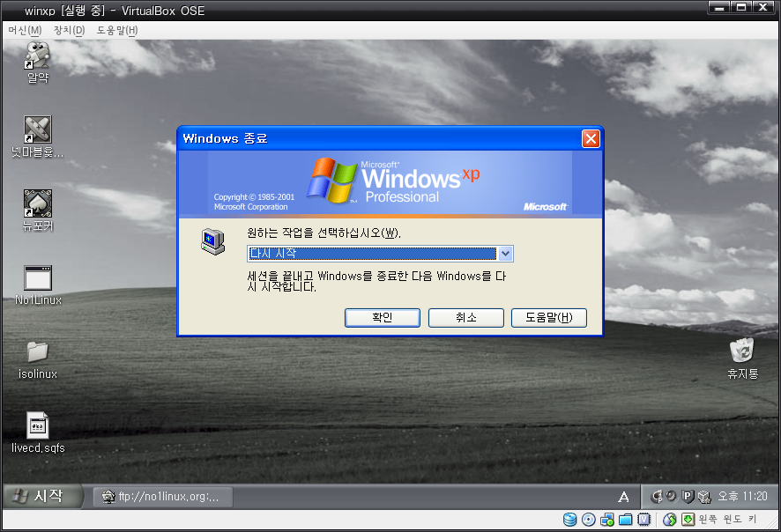Open the 도움말(H) menu in VirtualBox
The width and height of the screenshot is (781, 532).
[x=117, y=30]
